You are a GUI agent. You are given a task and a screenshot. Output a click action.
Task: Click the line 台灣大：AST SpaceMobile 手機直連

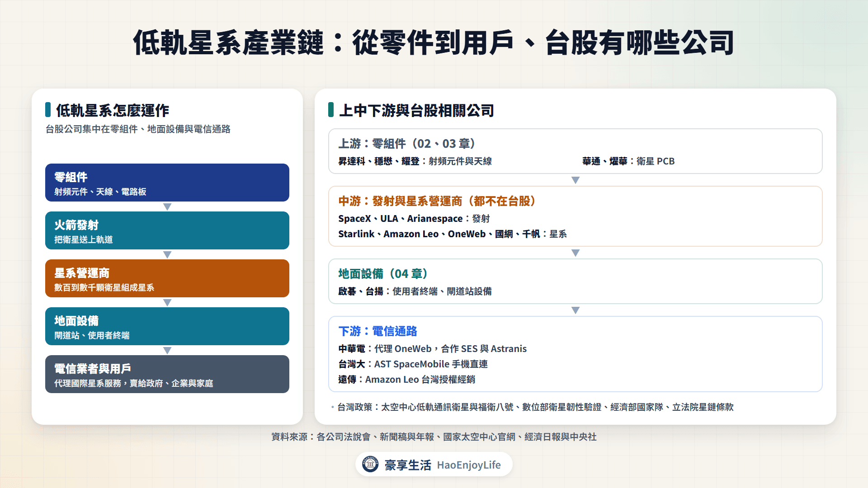pyautogui.click(x=413, y=364)
